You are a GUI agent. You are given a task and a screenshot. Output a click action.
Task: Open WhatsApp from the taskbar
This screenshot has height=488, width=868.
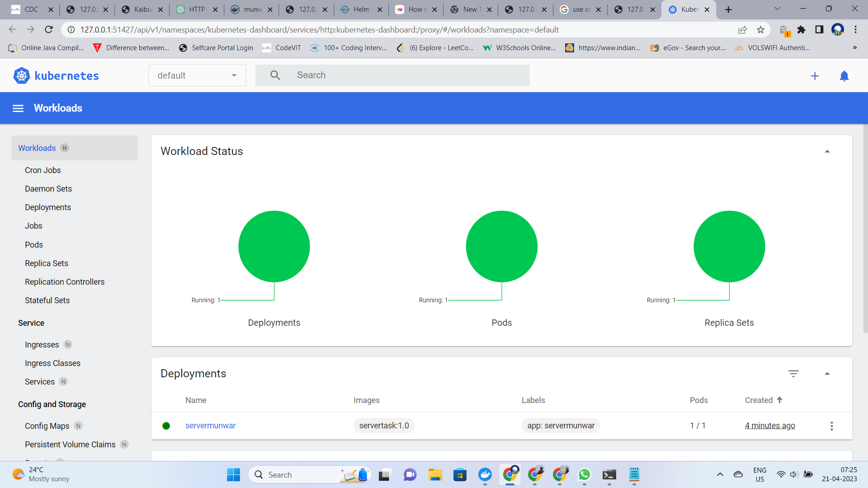584,475
